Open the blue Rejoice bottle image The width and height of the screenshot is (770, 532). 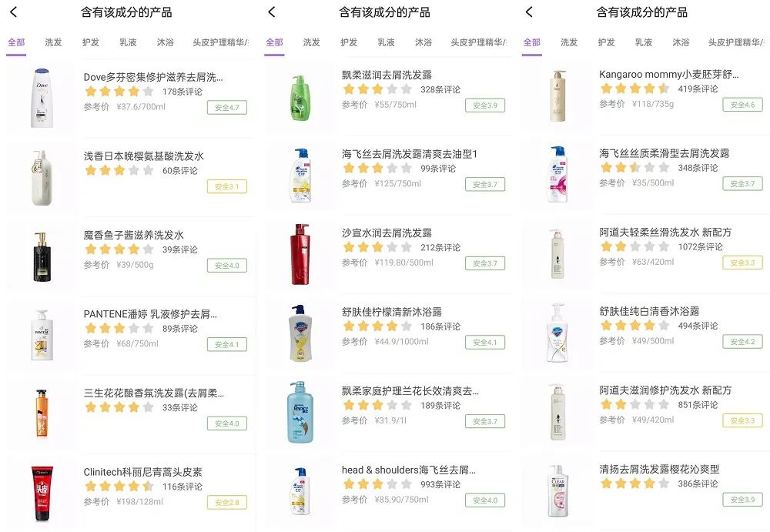point(300,412)
